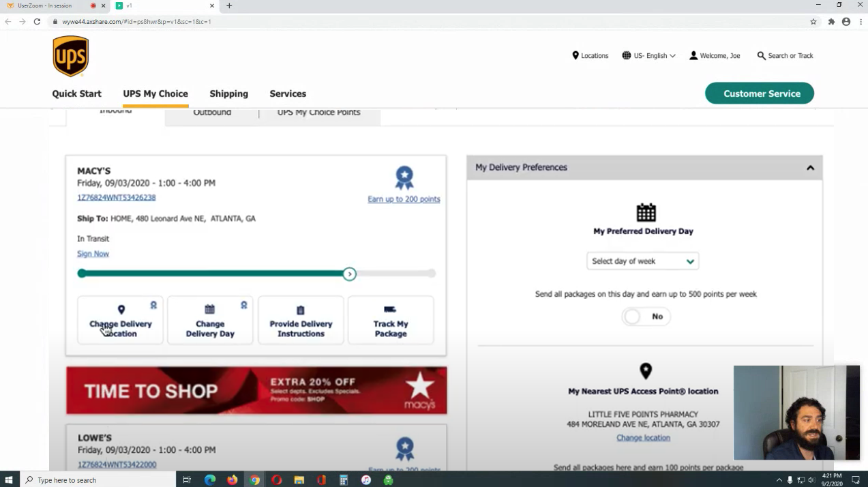868x487 pixels.
Task: Open Lowe's tracking number 1Z76824WNT53422000
Action: (x=117, y=464)
